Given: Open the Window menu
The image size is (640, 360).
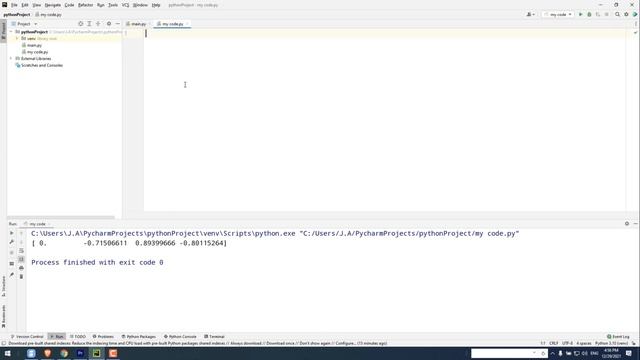Looking at the screenshot, I should pos(140,5).
